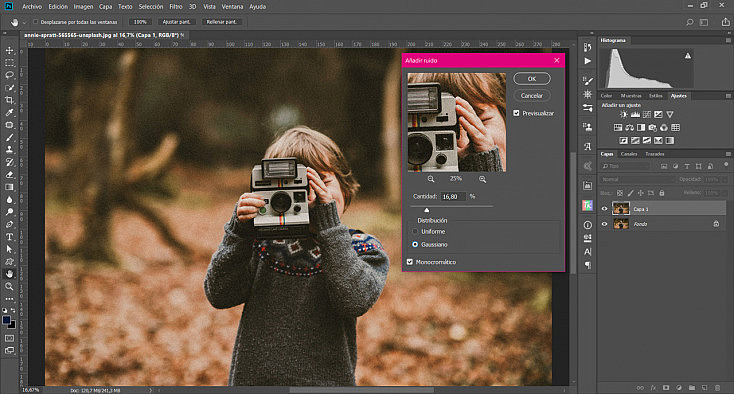Open Hand tool preset picker dropdown
The width and height of the screenshot is (734, 394).
[x=24, y=22]
